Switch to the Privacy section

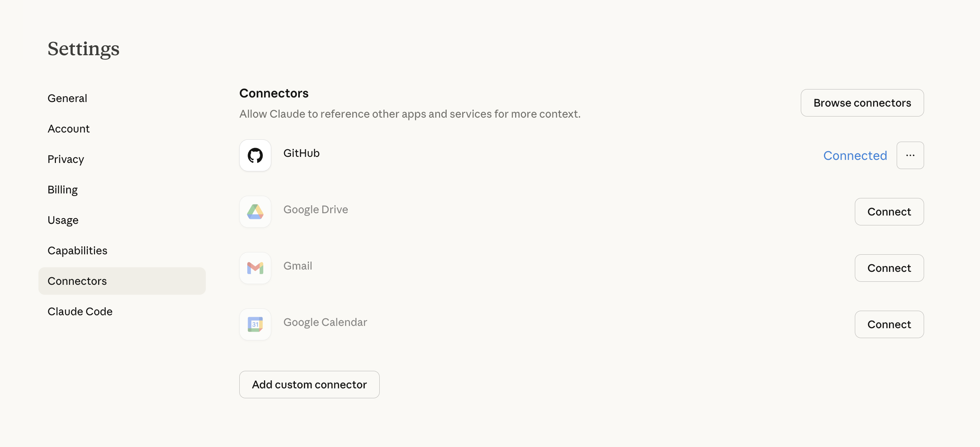(x=66, y=159)
